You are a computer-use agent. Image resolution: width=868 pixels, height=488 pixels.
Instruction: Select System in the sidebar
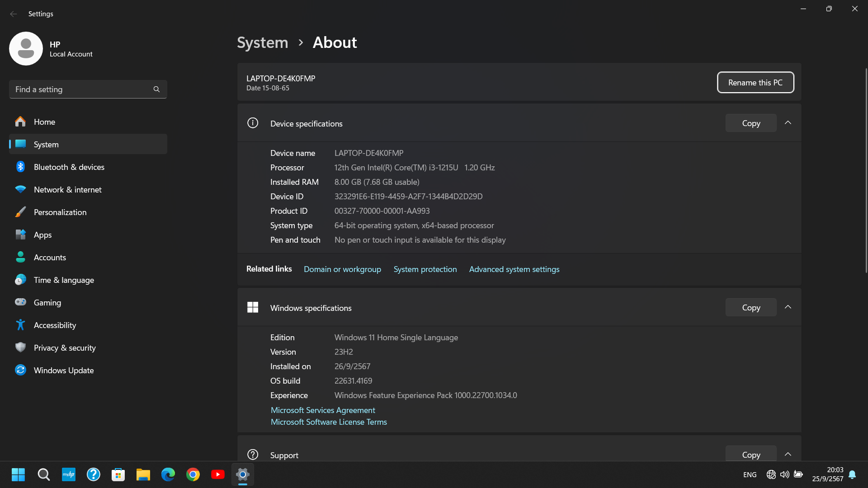[88, 144]
